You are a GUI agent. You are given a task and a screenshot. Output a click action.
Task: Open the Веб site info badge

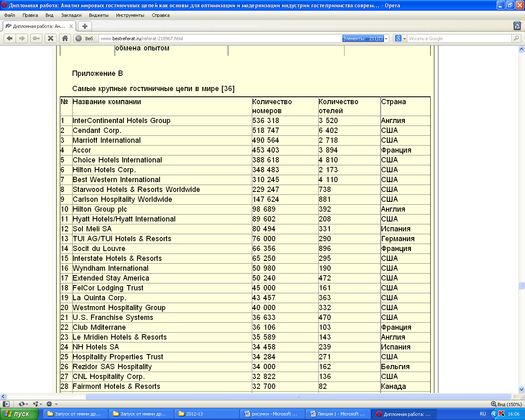pyautogui.click(x=84, y=39)
